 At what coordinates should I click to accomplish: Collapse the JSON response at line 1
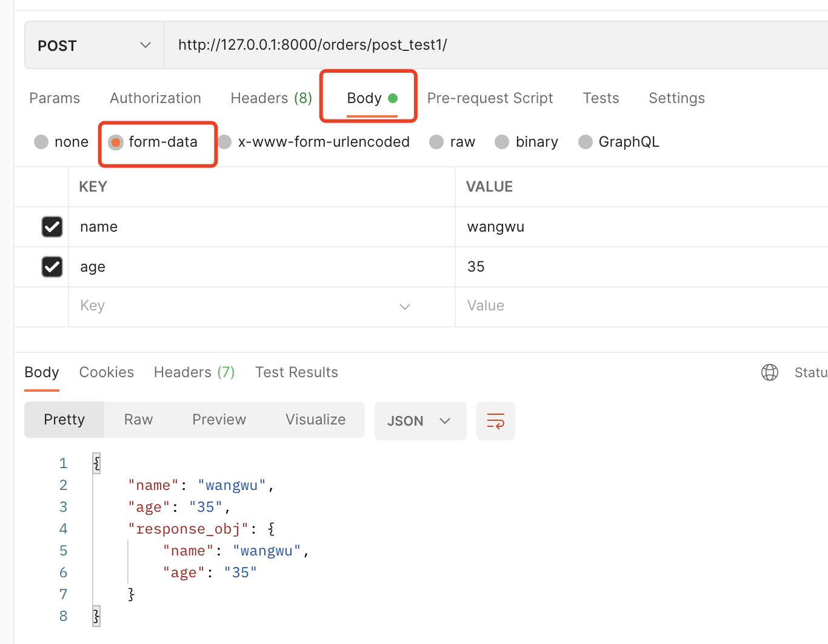click(96, 463)
